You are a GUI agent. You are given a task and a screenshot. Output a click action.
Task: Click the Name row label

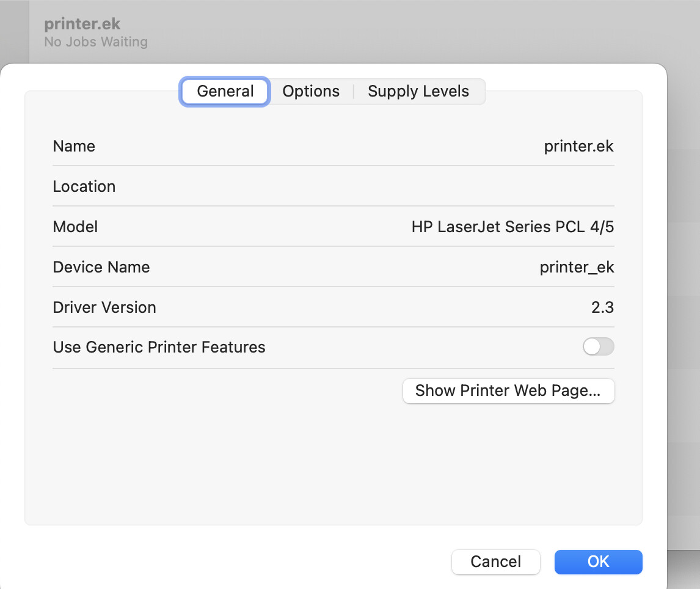74,147
